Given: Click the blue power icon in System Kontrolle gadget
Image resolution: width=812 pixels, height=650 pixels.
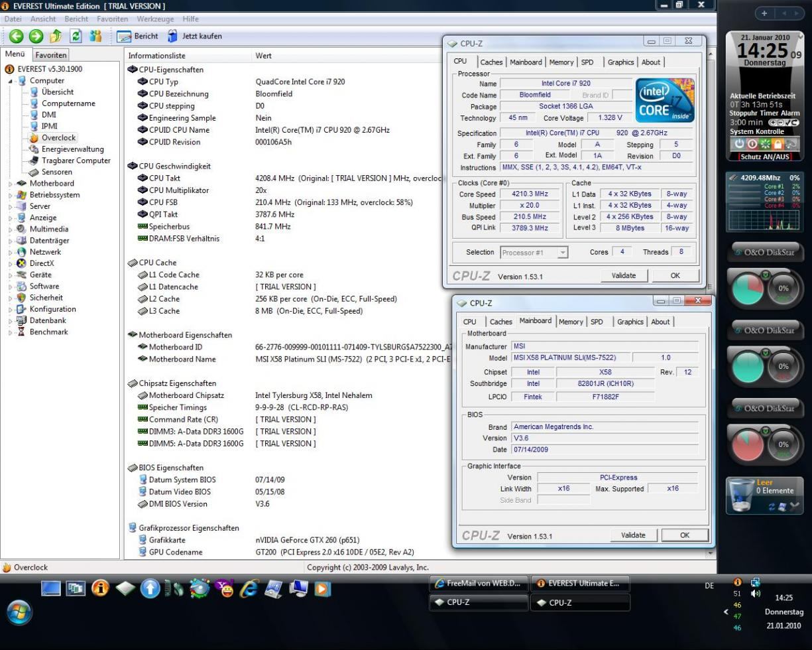Looking at the screenshot, I should 738,143.
